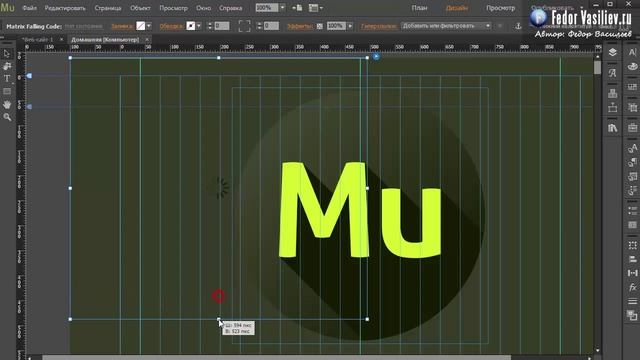Open the opacity percent dropdown arrow
This screenshot has height=360, width=640.
click(x=350, y=26)
